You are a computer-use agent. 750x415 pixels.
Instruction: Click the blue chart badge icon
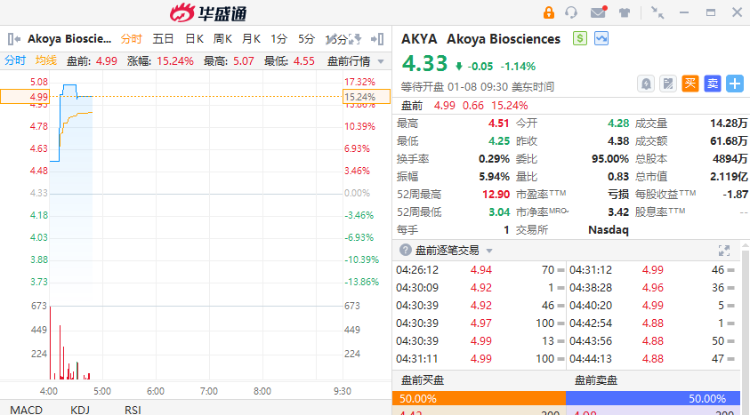click(x=601, y=39)
